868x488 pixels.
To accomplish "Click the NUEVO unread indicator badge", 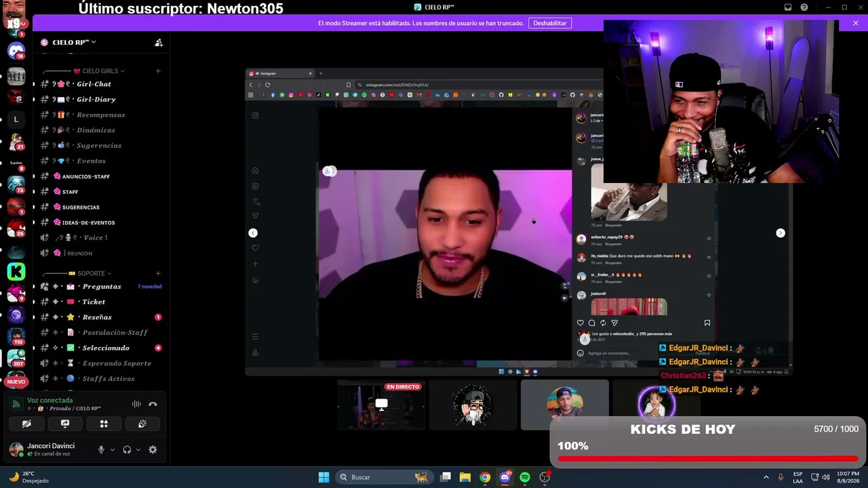I will tap(16, 382).
